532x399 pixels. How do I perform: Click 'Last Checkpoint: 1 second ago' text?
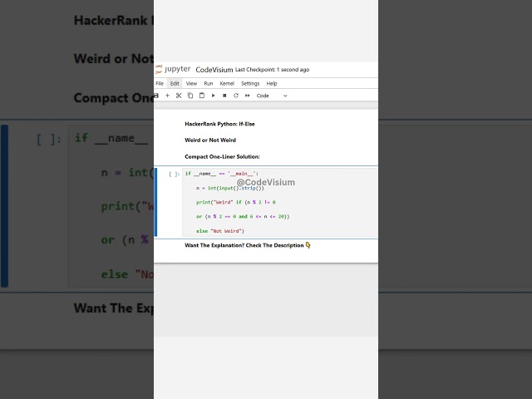(272, 70)
